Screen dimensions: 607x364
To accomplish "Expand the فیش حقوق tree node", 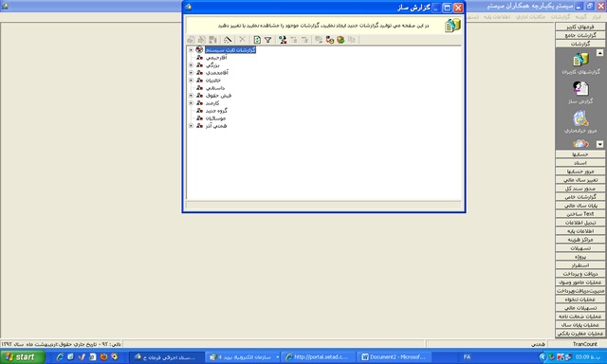I will [191, 96].
